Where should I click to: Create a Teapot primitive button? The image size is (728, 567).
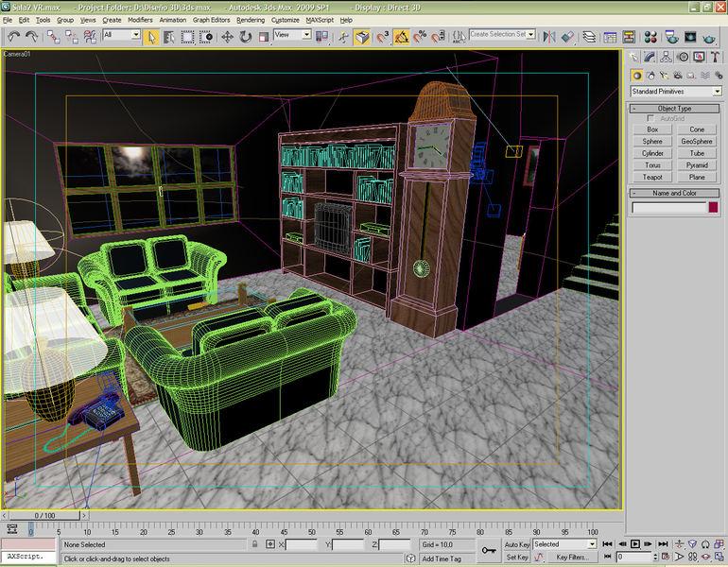click(x=652, y=177)
